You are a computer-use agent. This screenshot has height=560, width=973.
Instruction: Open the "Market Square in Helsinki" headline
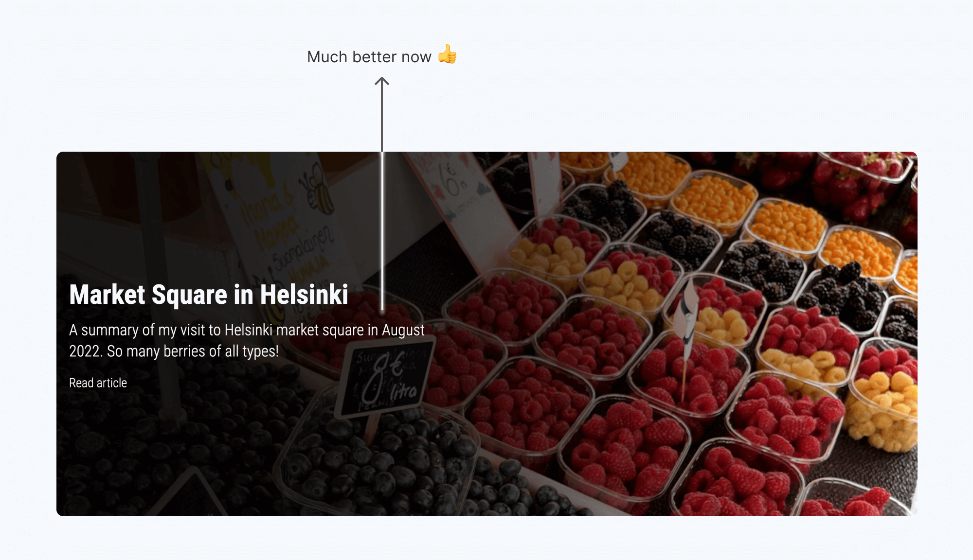(208, 295)
